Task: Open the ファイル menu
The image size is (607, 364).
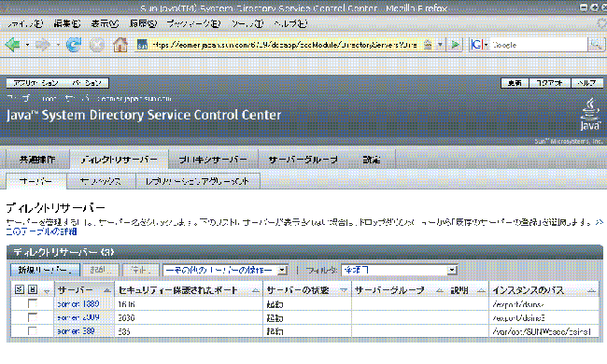Action: click(x=25, y=24)
